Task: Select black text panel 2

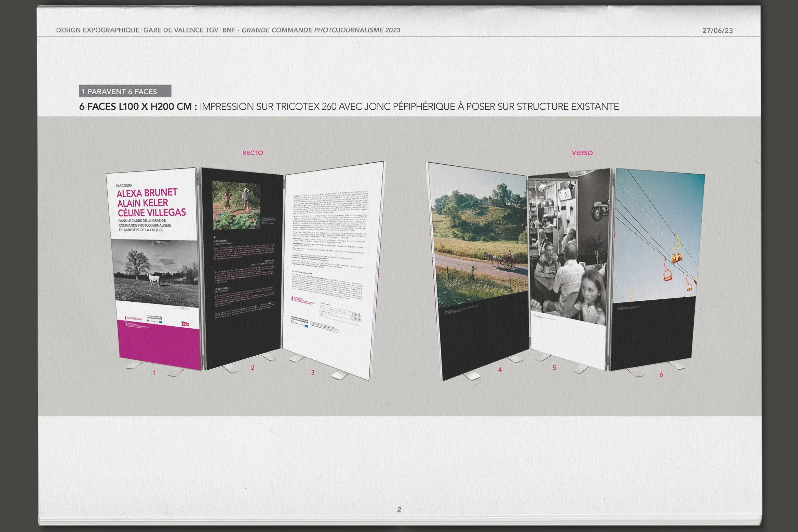Action: click(x=243, y=268)
